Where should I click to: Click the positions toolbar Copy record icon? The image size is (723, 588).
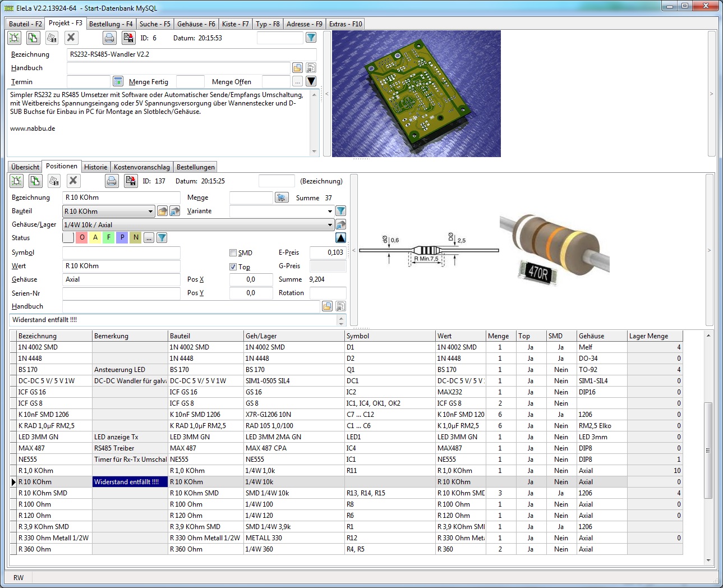tap(35, 181)
